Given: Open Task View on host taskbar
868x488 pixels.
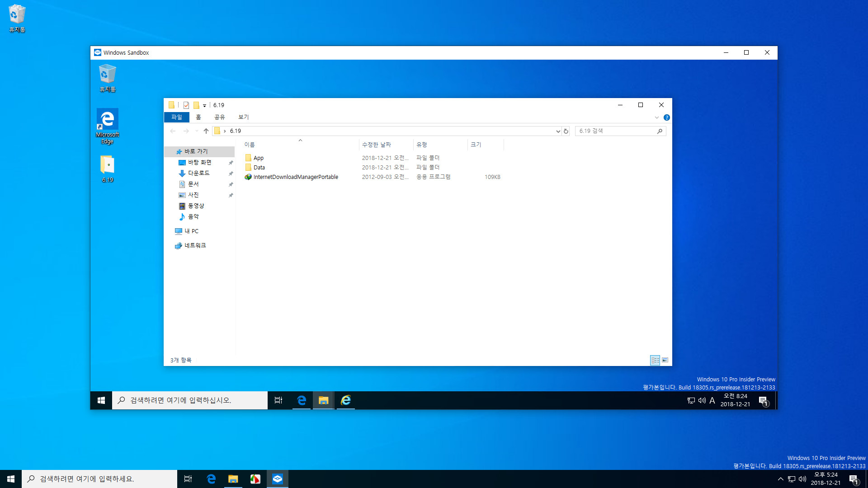Looking at the screenshot, I should tap(188, 479).
